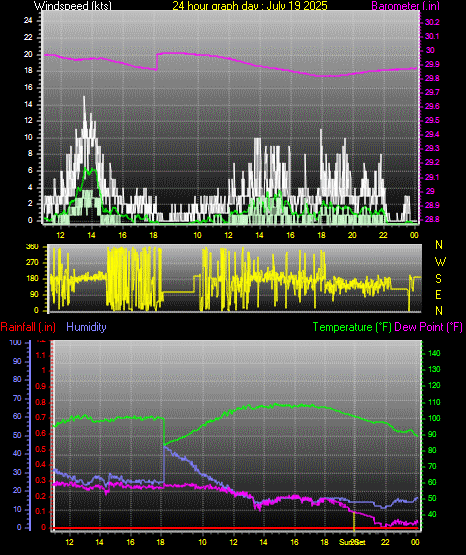Click the Rainfall (.in) legend label
This screenshot has height=555, width=466.
(x=28, y=327)
